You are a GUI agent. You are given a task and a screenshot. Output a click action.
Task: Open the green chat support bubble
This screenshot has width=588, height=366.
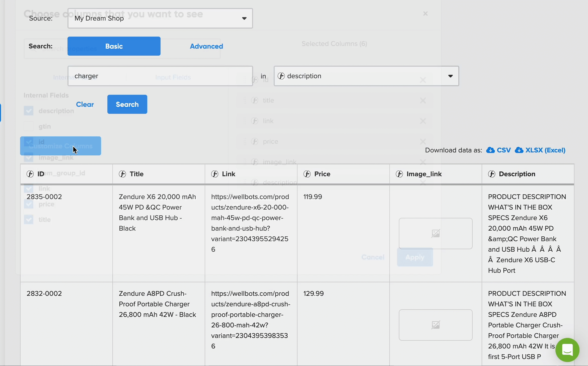(567, 350)
